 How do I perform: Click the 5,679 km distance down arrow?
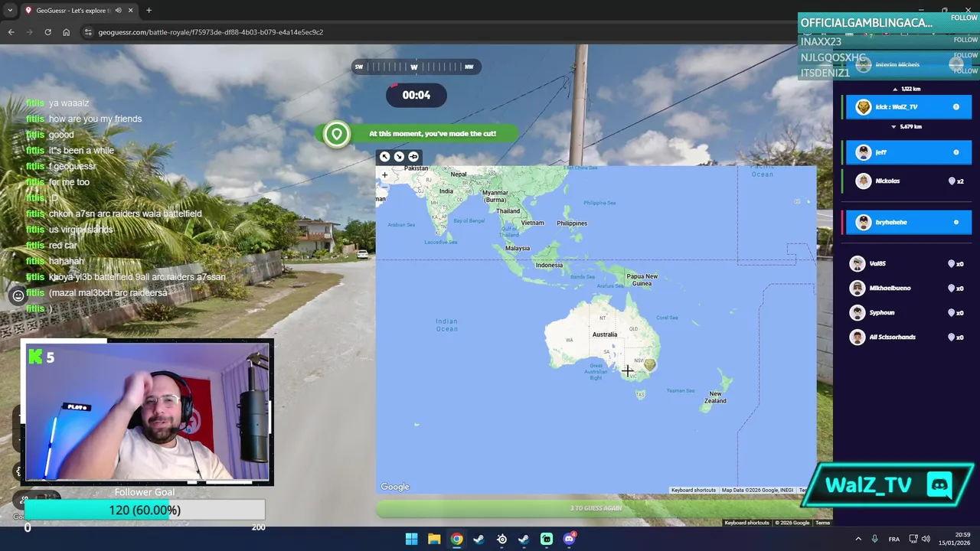click(893, 126)
